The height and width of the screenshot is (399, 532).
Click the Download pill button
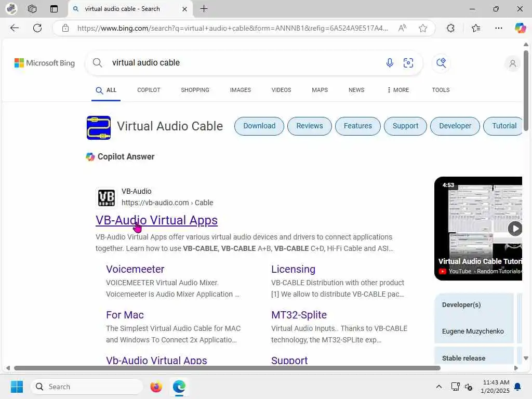259,126
